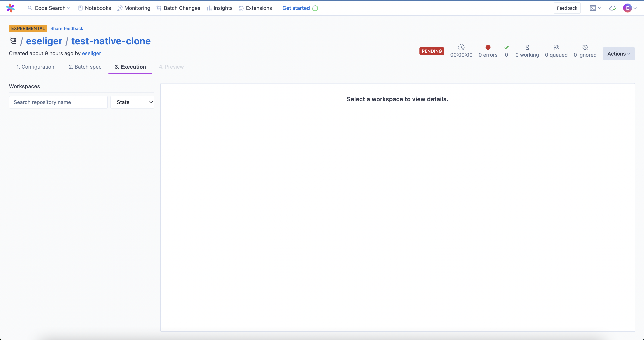Click the 0 working label

(x=527, y=55)
